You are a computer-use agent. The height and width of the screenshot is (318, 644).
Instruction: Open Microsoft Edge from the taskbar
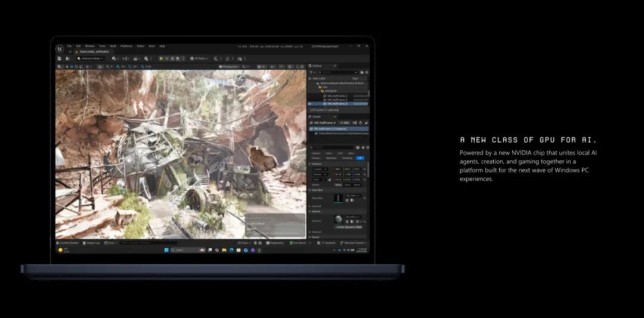pos(231,250)
